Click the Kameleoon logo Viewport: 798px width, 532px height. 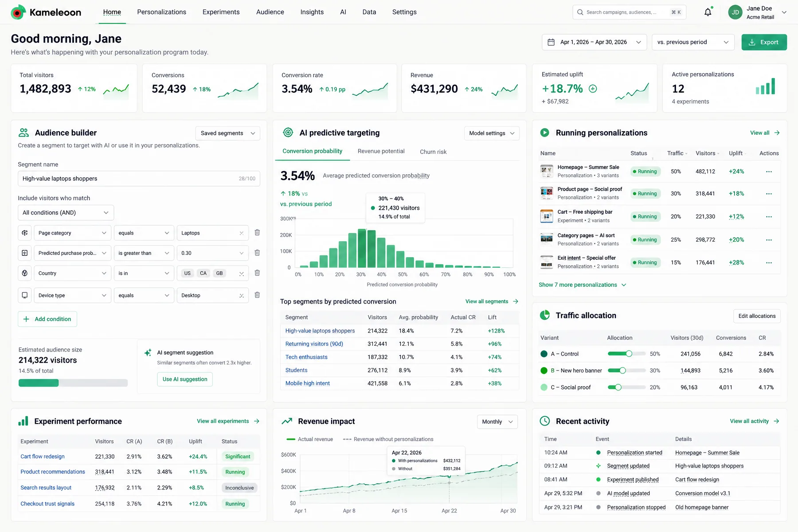(46, 12)
